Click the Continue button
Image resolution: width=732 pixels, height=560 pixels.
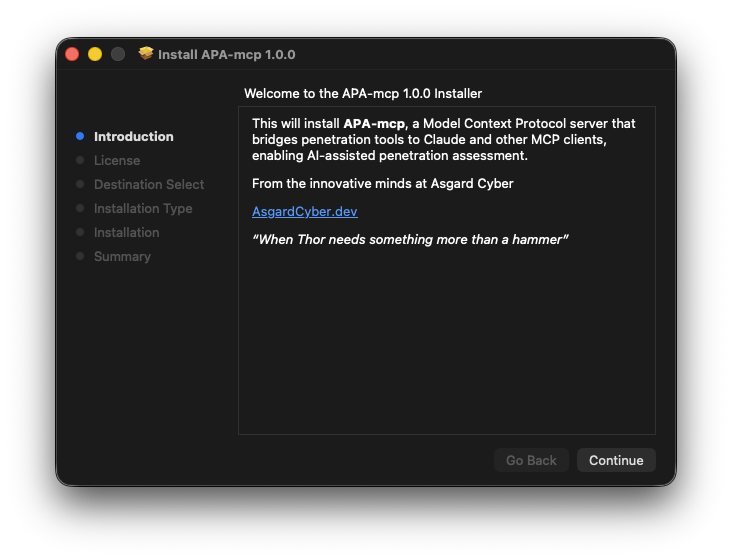[x=616, y=460]
